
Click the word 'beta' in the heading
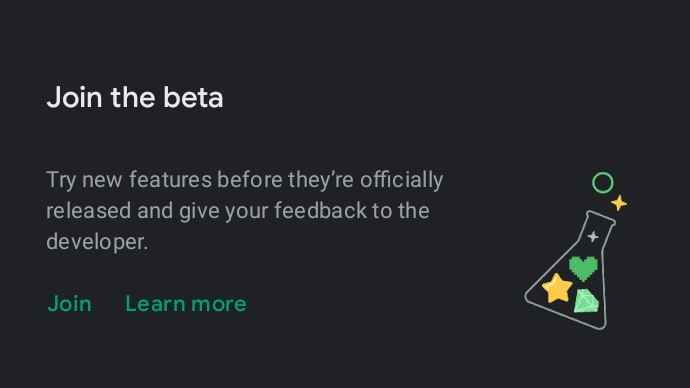pyautogui.click(x=193, y=97)
